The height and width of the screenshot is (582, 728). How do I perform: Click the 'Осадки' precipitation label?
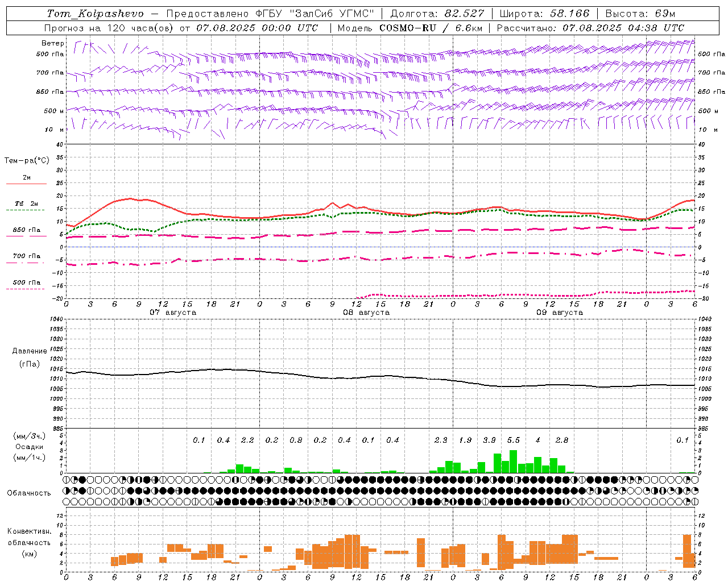pos(29,447)
